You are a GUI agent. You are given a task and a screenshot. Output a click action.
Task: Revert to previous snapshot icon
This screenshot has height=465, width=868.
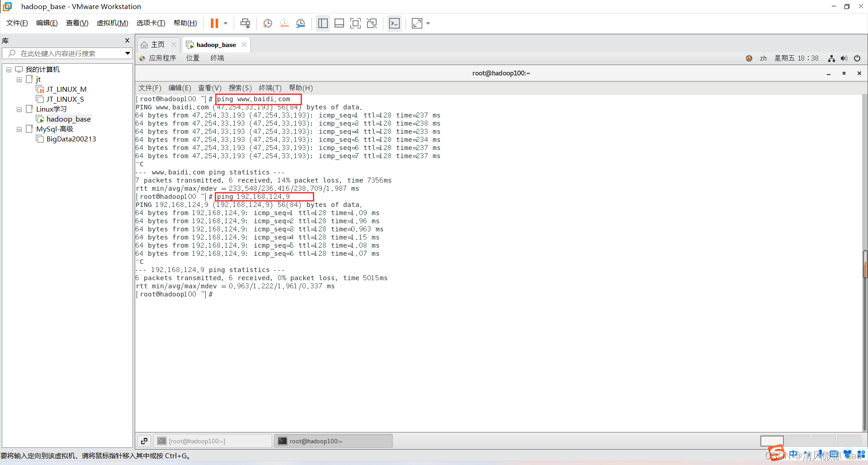click(x=284, y=23)
